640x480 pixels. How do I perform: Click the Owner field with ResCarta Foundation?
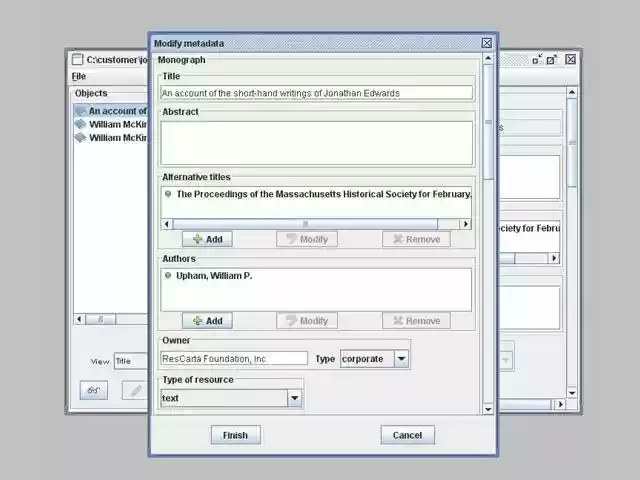coord(234,358)
